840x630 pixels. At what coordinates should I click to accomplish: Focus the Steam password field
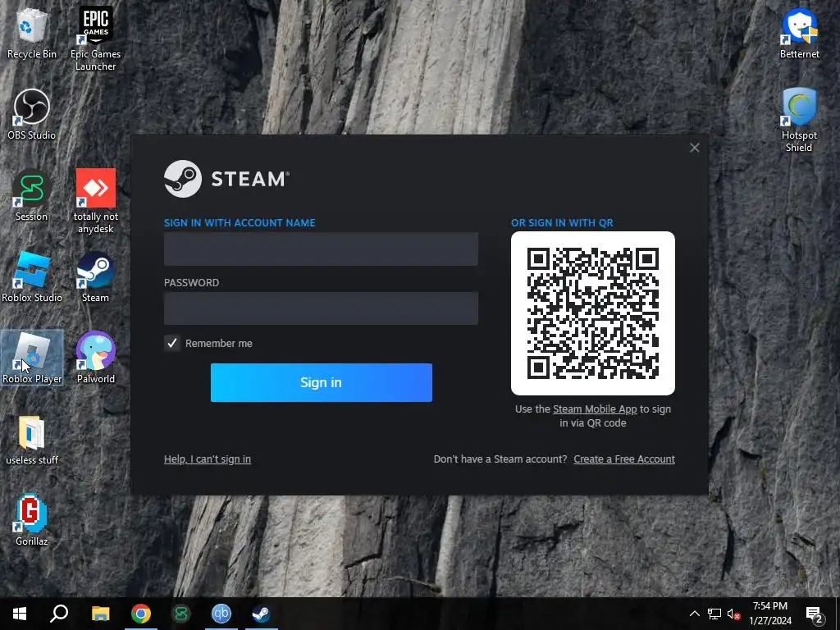[x=321, y=308]
